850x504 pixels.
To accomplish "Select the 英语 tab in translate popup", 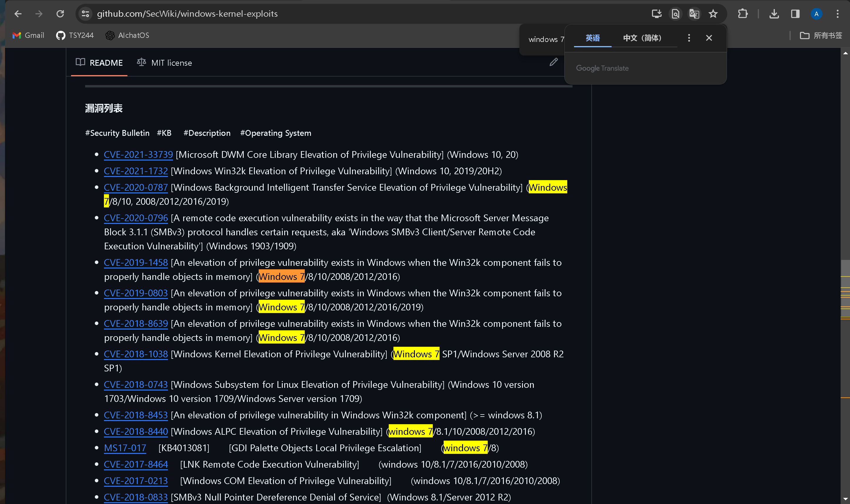I will coord(593,38).
